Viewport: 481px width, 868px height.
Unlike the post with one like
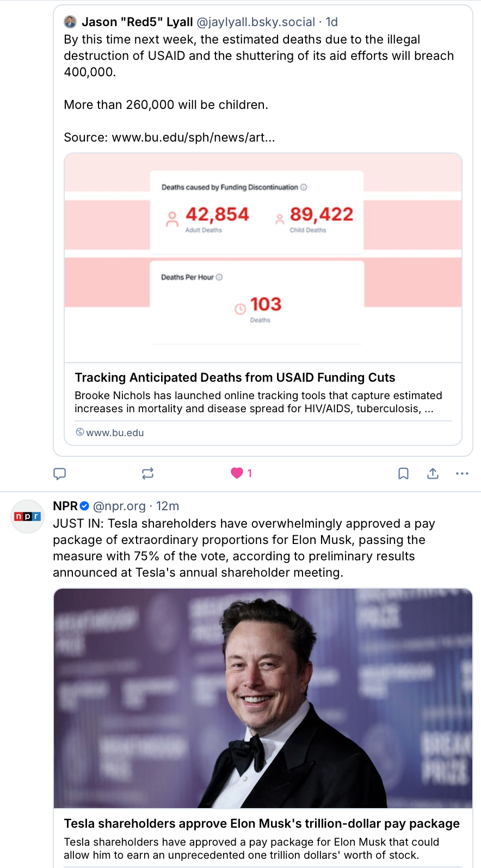point(237,473)
